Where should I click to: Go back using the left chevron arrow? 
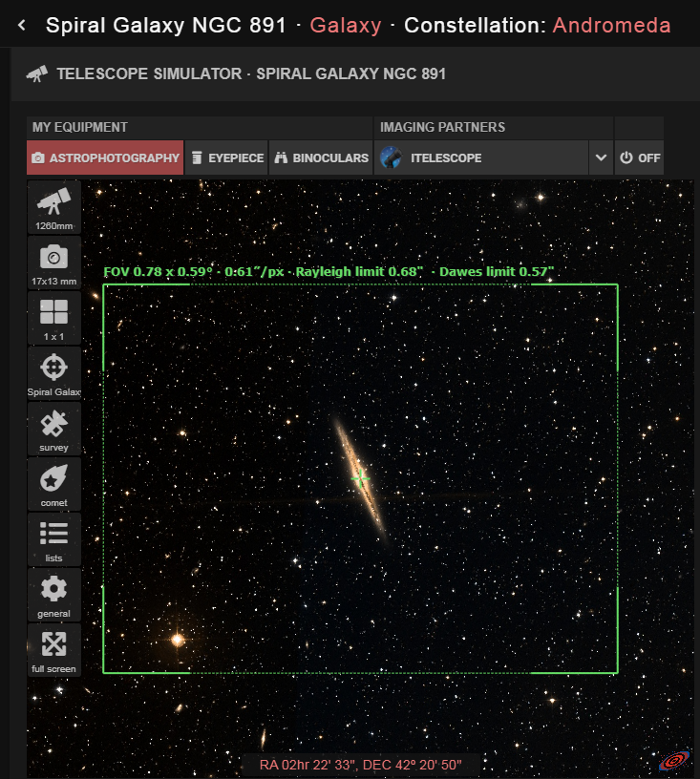coord(21,25)
